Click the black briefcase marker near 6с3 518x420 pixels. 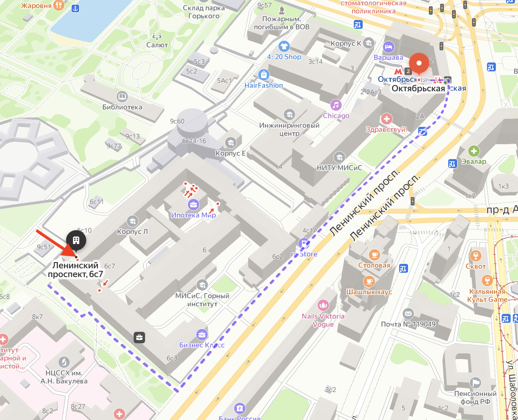pyautogui.click(x=139, y=337)
